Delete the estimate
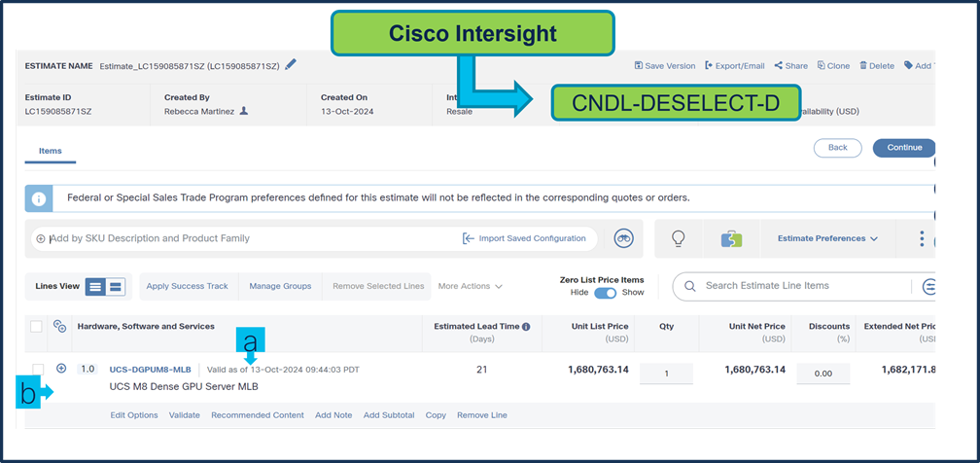Viewport: 980px width, 463px height. (877, 66)
